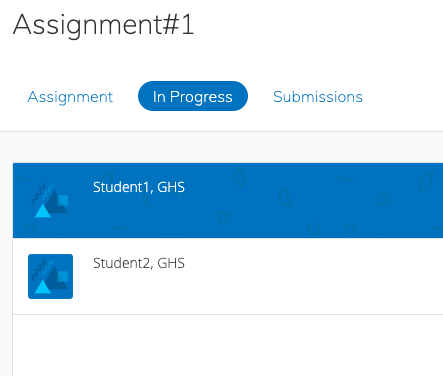This screenshot has width=443, height=376.
Task: Click Student1's geometric avatar icon
Action: pos(50,200)
